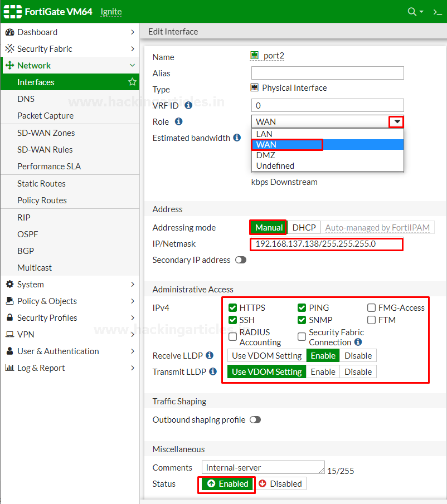Viewport: 447px width, 504px height.
Task: Uncheck the HTTPS access checkbox
Action: click(x=232, y=307)
